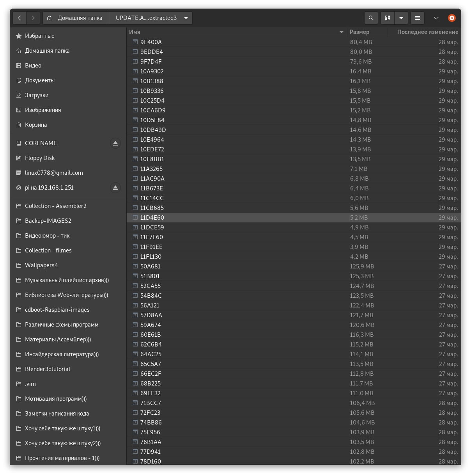
Task: Open the Видео sidebar folder
Action: [68, 66]
